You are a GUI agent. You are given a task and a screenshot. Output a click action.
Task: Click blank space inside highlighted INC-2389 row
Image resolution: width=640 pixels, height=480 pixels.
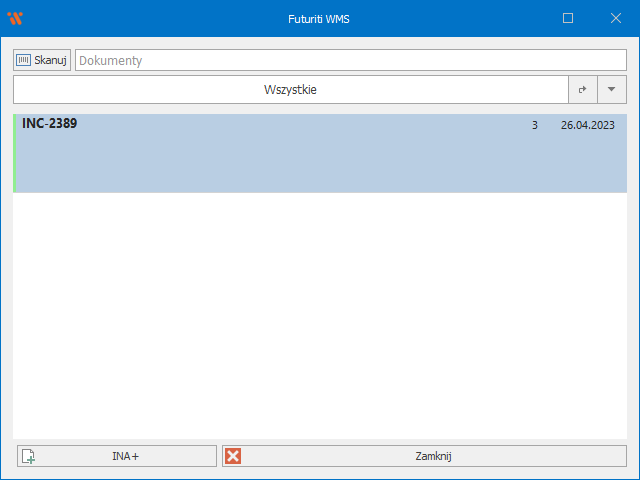[300, 160]
